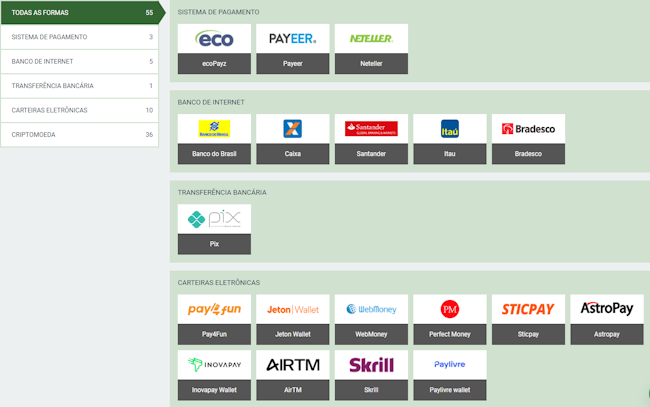Viewport: 650px width, 407px height.
Task: Choose the Perfect Money label button
Action: [450, 334]
